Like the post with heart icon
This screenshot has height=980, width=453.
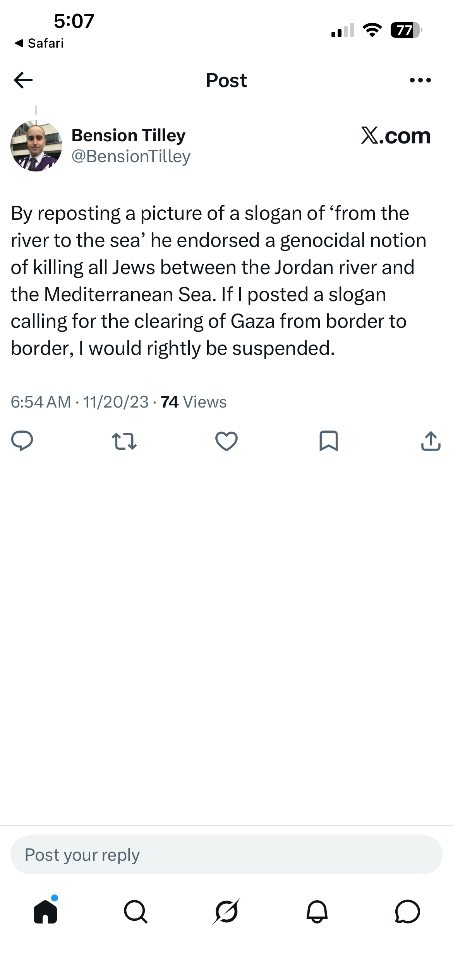[226, 441]
